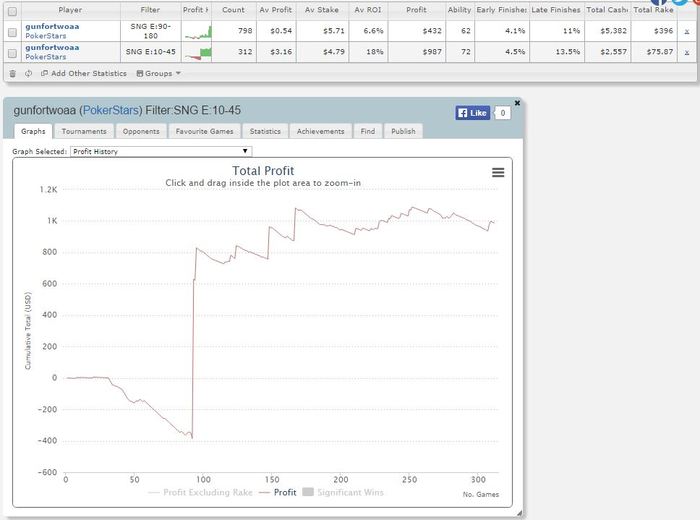Open the Graph Selected Profit History dropdown
The width and height of the screenshot is (700, 520).
click(x=161, y=151)
